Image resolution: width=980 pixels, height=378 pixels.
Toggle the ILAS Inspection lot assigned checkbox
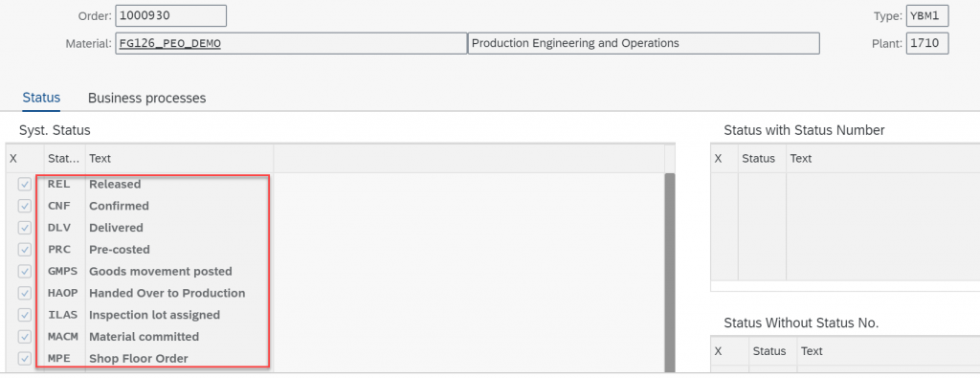click(x=24, y=315)
